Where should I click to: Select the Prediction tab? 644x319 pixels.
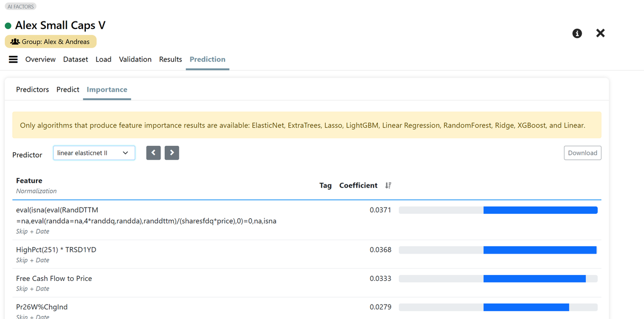click(208, 60)
